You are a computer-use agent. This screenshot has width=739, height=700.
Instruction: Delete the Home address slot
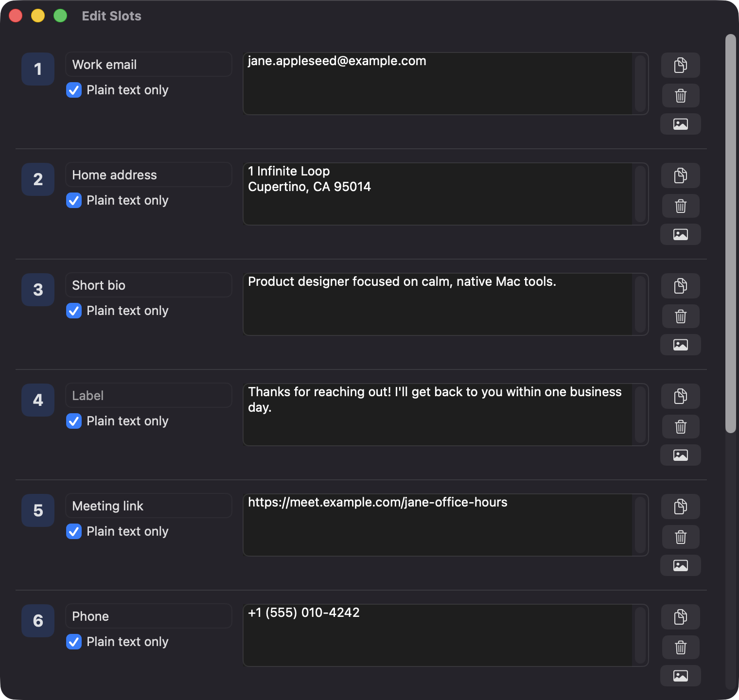pyautogui.click(x=681, y=206)
